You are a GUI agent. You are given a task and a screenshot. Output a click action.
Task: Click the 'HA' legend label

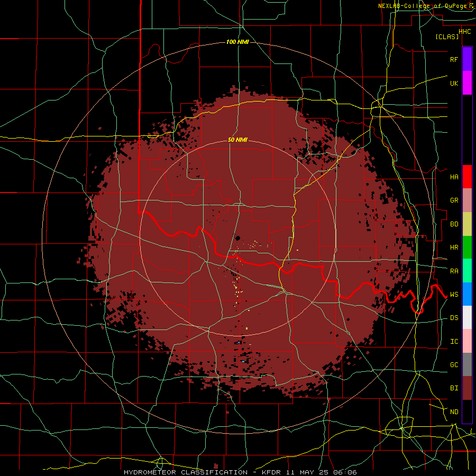pyautogui.click(x=454, y=177)
